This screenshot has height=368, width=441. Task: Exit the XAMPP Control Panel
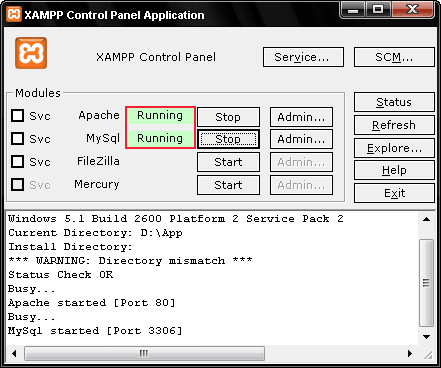[x=394, y=193]
